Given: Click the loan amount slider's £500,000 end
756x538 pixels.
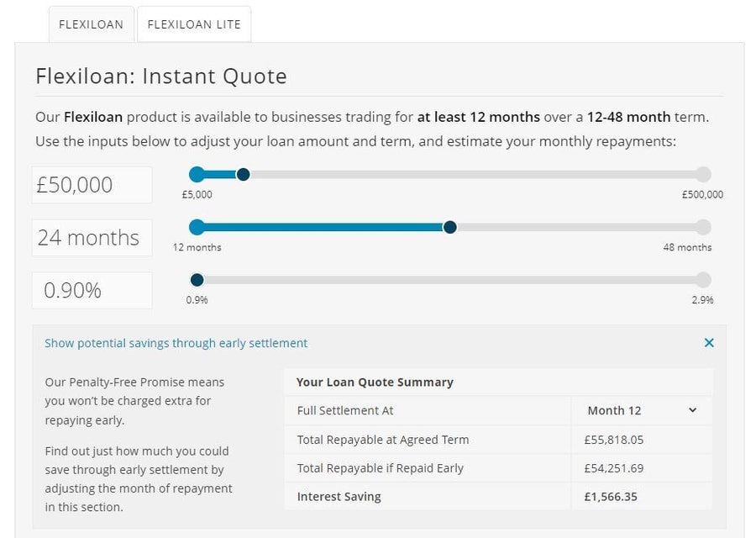Looking at the screenshot, I should click(703, 175).
